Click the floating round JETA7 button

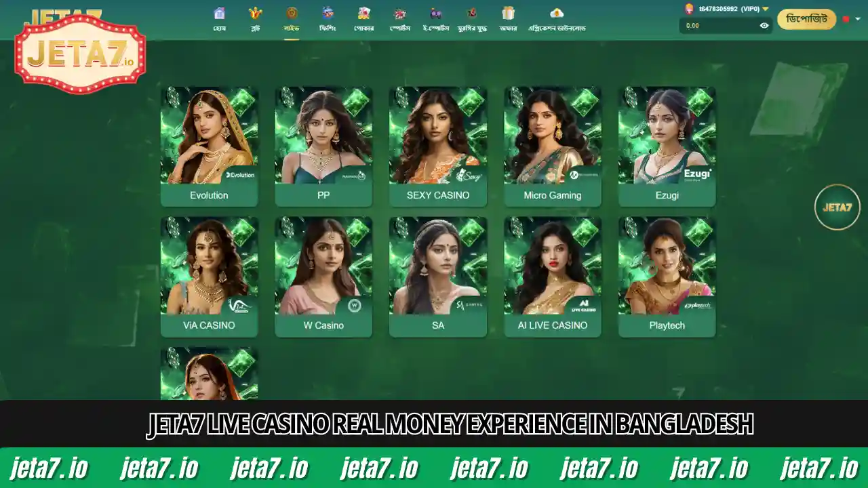[837, 207]
